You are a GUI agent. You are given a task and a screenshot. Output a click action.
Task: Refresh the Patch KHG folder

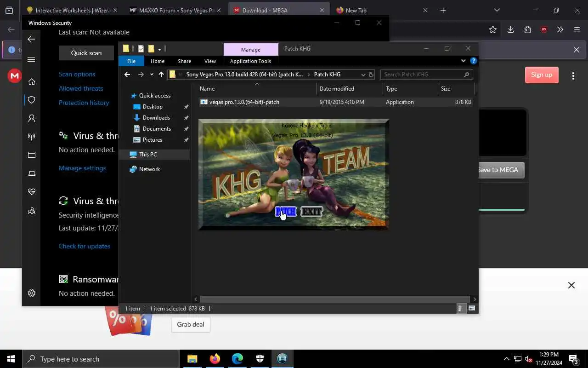(371, 75)
